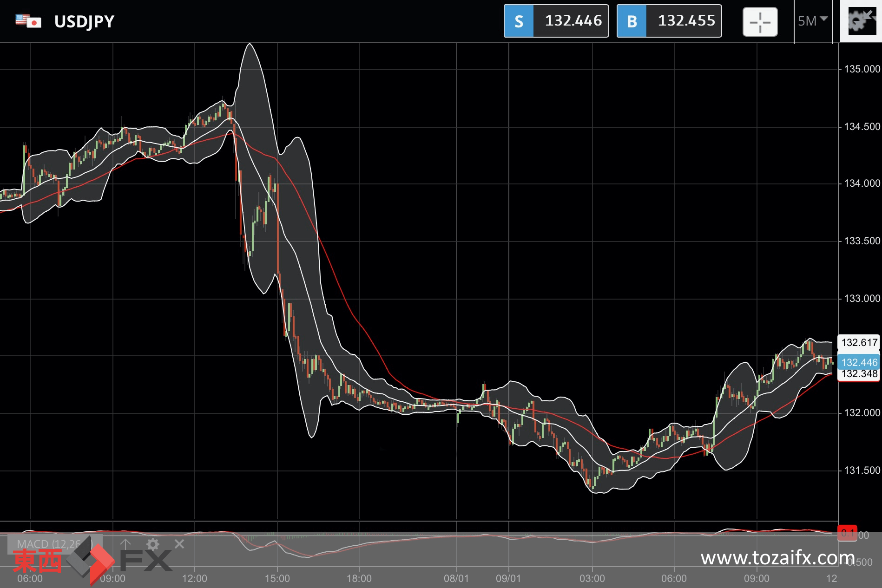Click the 135.000 price axis label

coord(862,69)
